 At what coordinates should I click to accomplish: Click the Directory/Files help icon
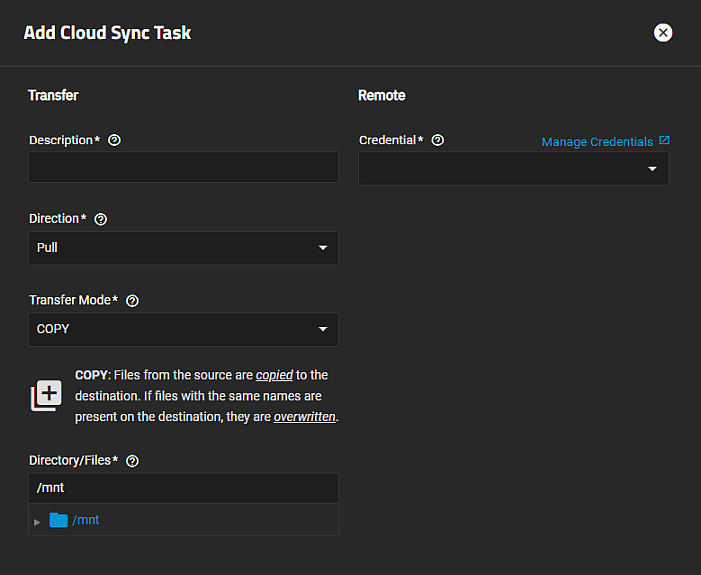coord(133,461)
